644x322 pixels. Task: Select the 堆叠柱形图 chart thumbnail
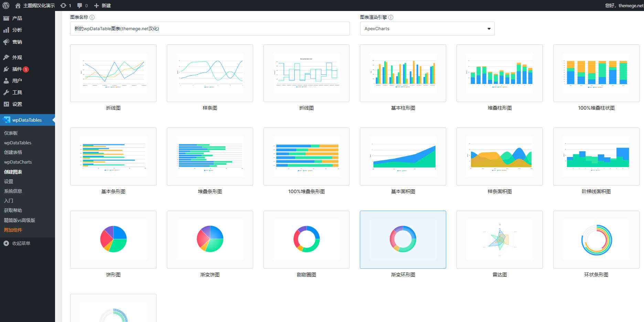point(500,73)
